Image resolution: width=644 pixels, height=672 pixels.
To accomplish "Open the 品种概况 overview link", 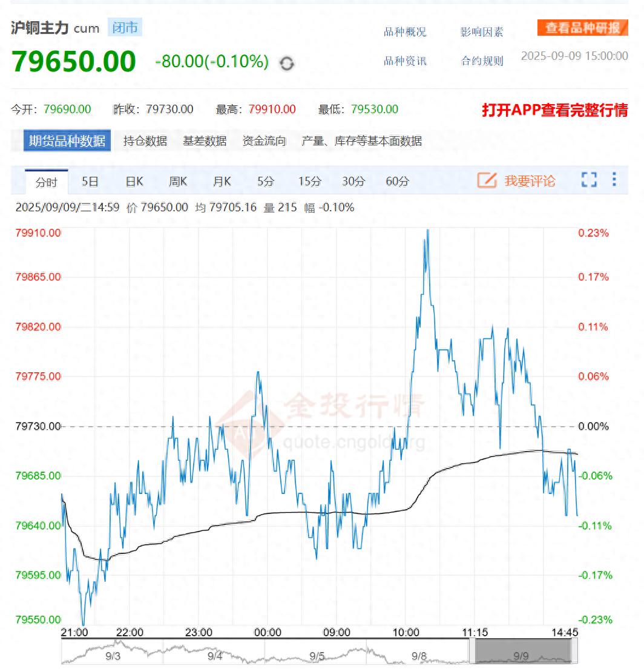I will pyautogui.click(x=404, y=32).
